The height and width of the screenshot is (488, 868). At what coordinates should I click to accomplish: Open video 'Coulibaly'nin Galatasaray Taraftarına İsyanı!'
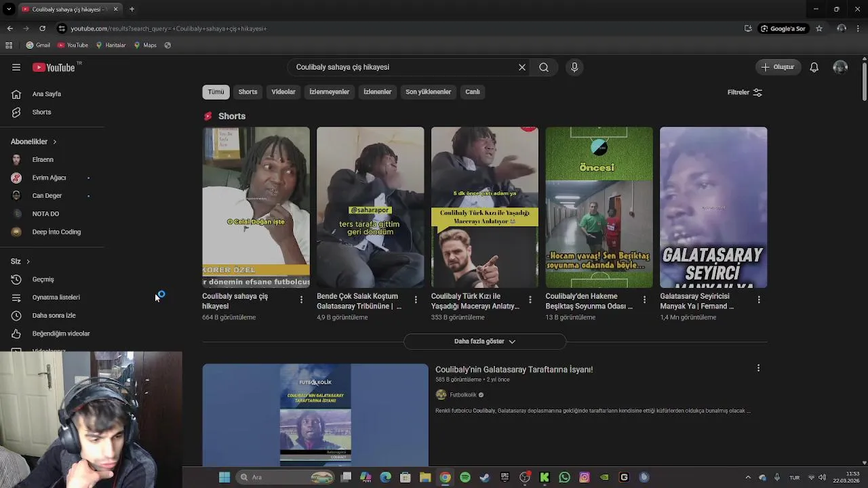point(514,369)
